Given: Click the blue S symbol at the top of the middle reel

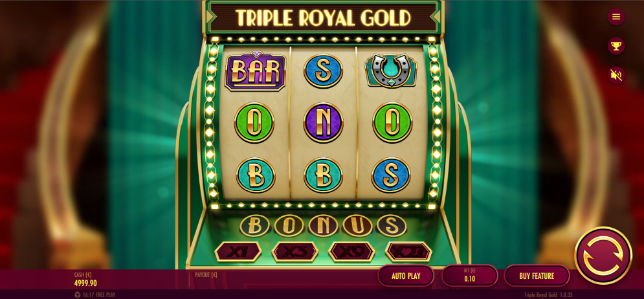Looking at the screenshot, I should click(323, 71).
